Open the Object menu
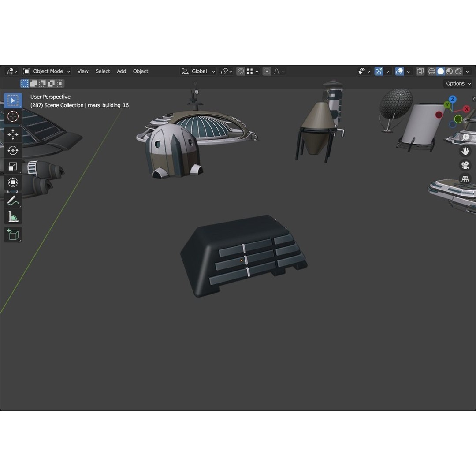This screenshot has width=476, height=476. [141, 71]
